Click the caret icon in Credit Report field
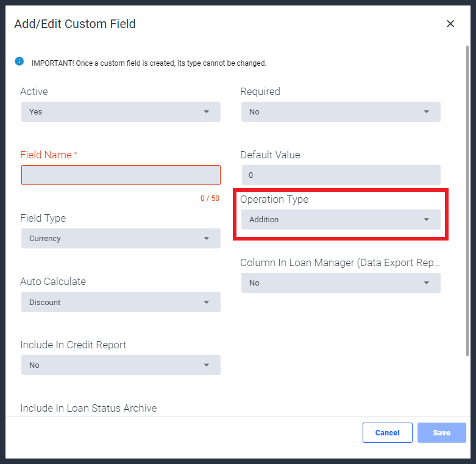 pyautogui.click(x=207, y=365)
